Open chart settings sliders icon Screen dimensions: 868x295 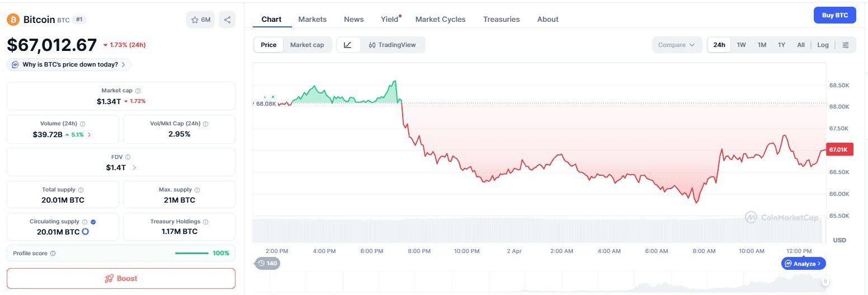[846, 45]
